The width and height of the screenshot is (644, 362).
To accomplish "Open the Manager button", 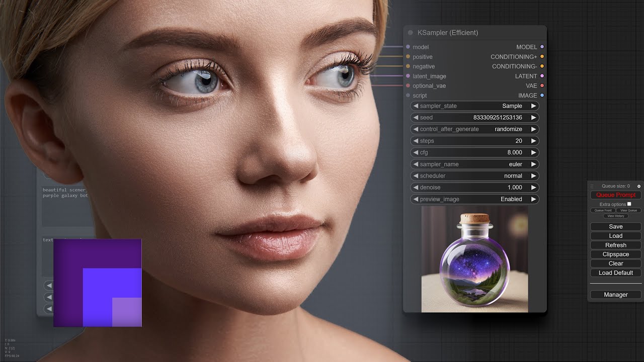I will [616, 295].
